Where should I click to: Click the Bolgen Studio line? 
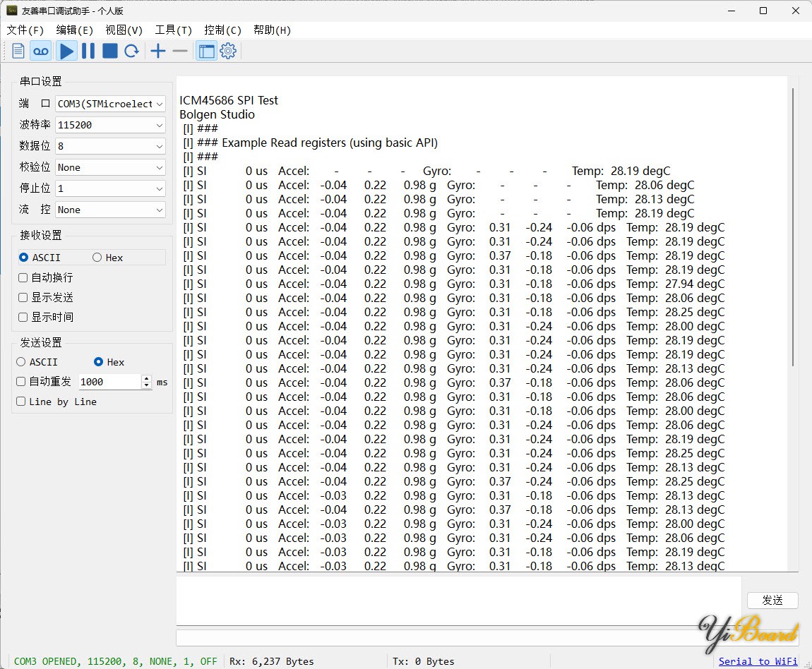click(x=217, y=114)
